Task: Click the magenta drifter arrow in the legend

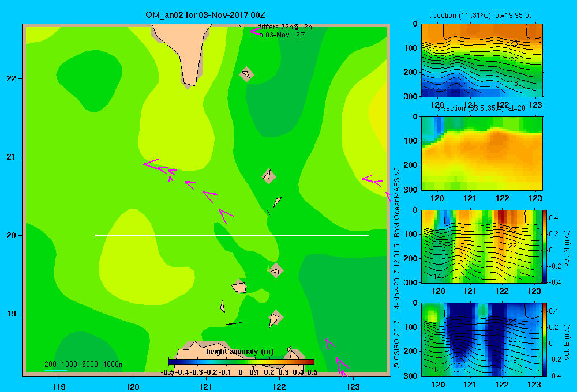Action: tap(256, 31)
